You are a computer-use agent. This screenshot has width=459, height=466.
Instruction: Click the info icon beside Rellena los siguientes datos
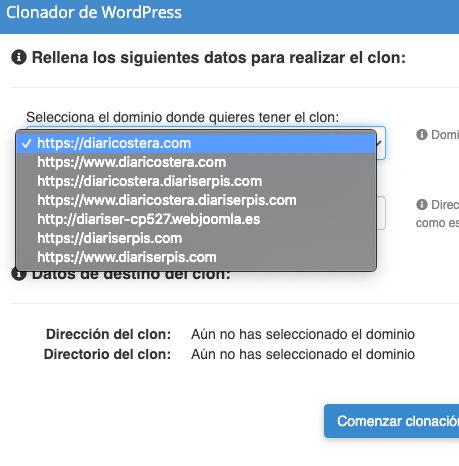pyautogui.click(x=19, y=57)
